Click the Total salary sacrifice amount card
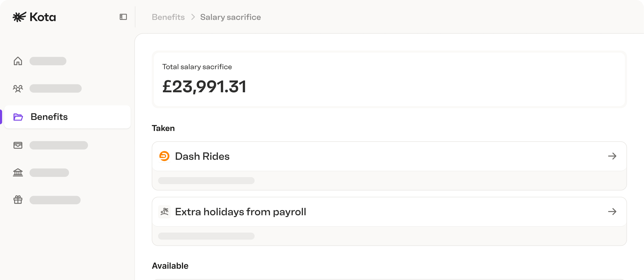Screen dimensions: 644x280 pyautogui.click(x=389, y=79)
